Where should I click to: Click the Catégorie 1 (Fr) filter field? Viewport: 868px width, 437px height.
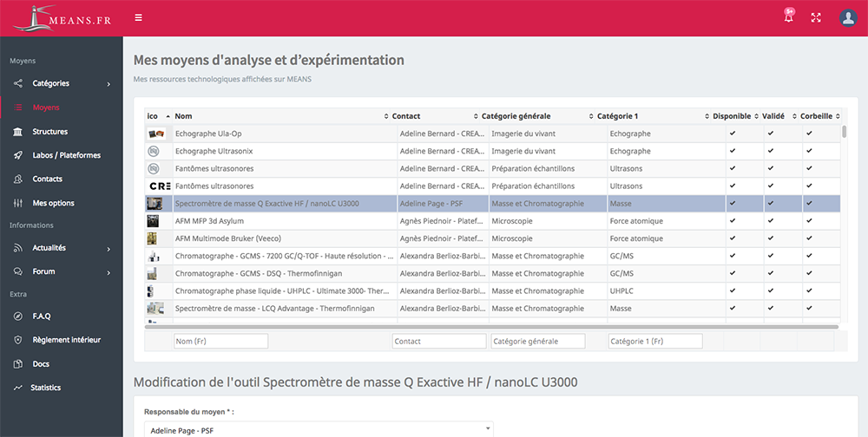(655, 342)
